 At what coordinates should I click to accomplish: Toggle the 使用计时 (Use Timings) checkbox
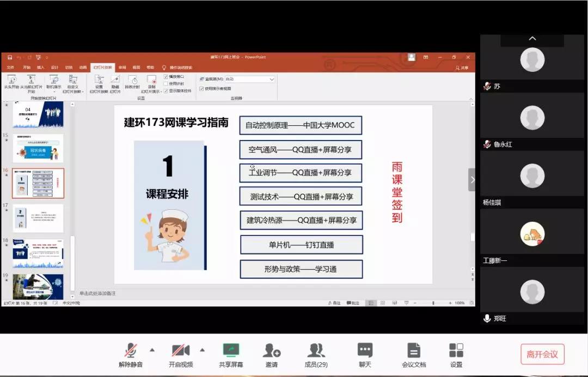tap(166, 83)
